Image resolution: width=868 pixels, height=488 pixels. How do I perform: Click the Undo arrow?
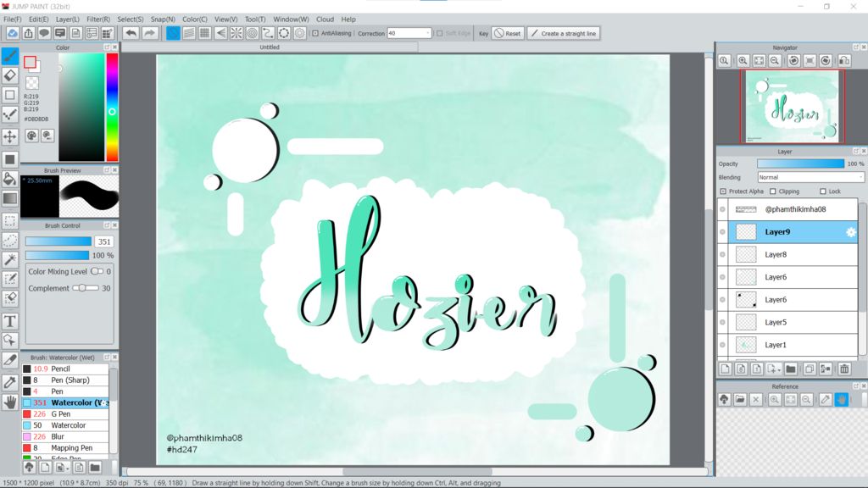[131, 33]
